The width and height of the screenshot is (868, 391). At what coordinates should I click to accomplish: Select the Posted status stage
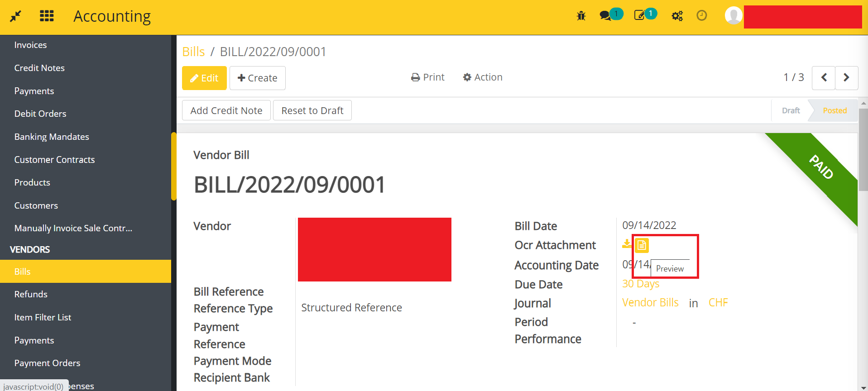834,110
